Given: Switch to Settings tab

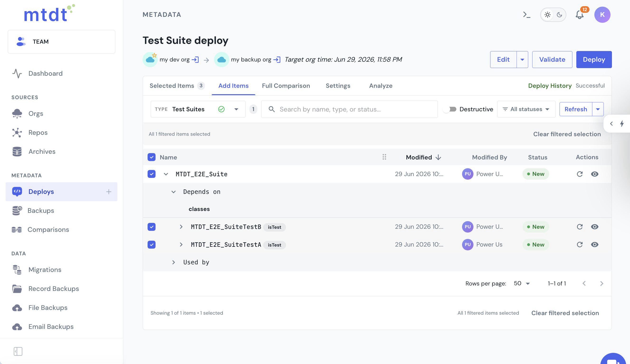Looking at the screenshot, I should 338,86.
